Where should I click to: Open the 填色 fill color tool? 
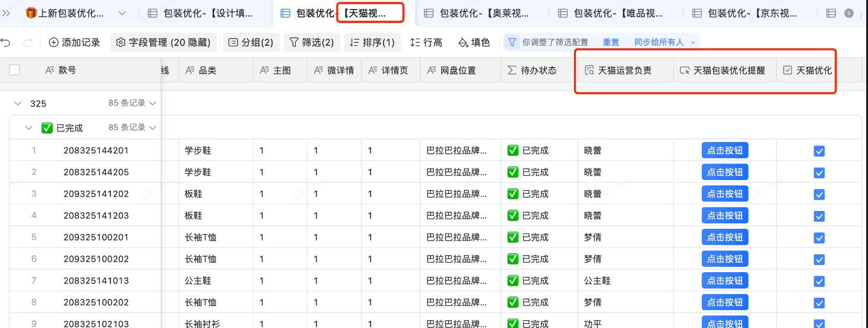474,43
